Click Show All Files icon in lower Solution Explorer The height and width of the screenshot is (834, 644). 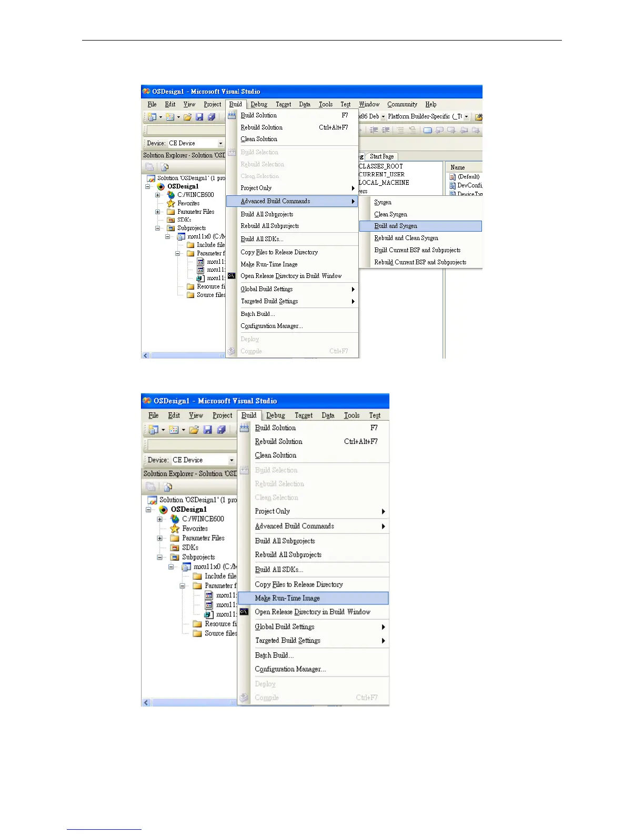pyautogui.click(x=167, y=487)
